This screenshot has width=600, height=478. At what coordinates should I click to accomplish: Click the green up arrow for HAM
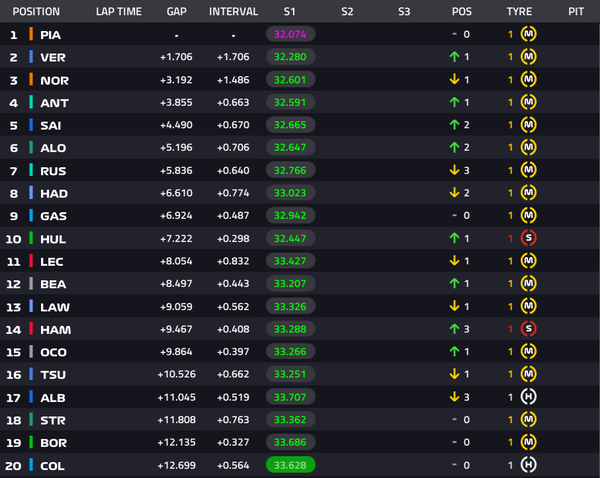[454, 329]
